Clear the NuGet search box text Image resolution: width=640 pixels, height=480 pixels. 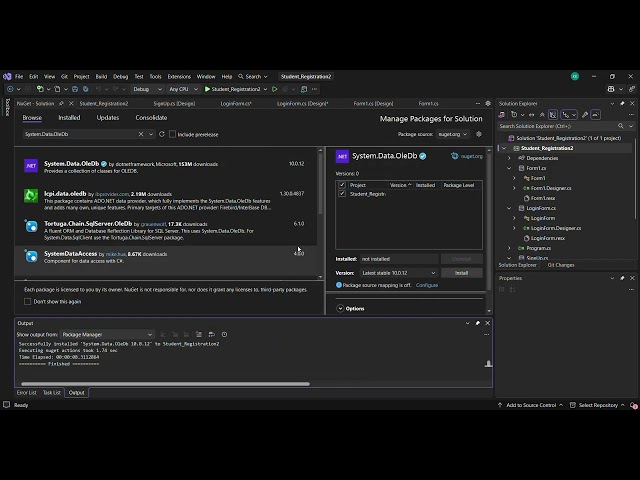coord(141,134)
